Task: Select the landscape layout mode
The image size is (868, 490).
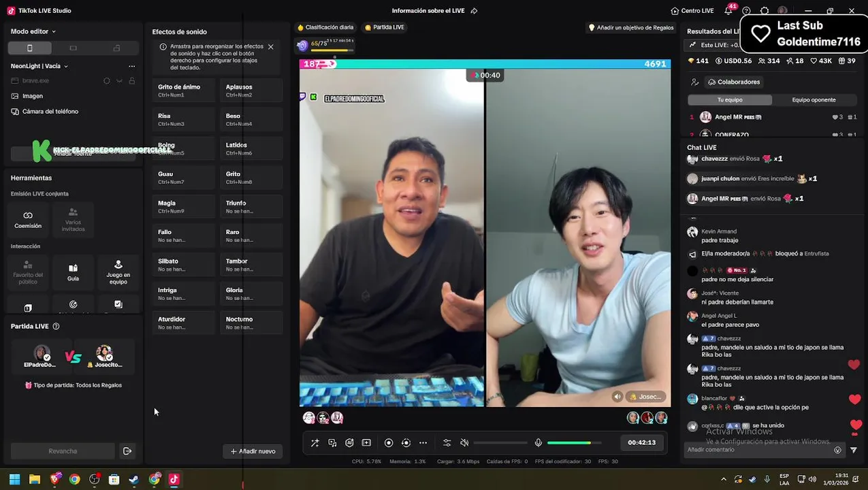Action: [x=73, y=48]
